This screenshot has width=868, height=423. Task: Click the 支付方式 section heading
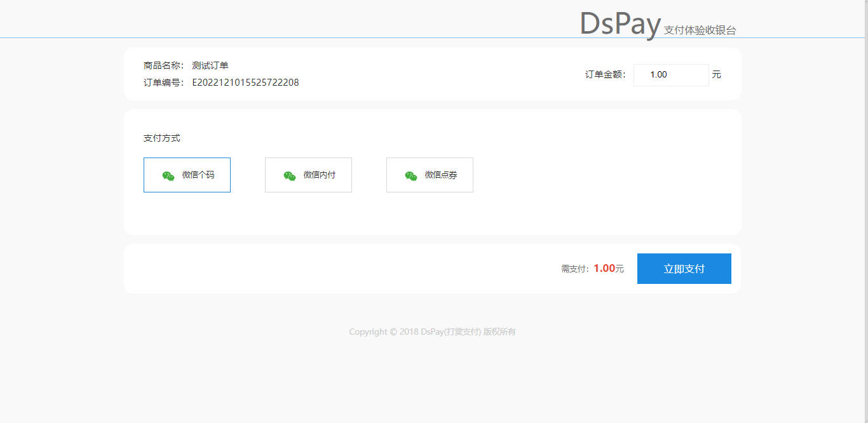coord(162,138)
